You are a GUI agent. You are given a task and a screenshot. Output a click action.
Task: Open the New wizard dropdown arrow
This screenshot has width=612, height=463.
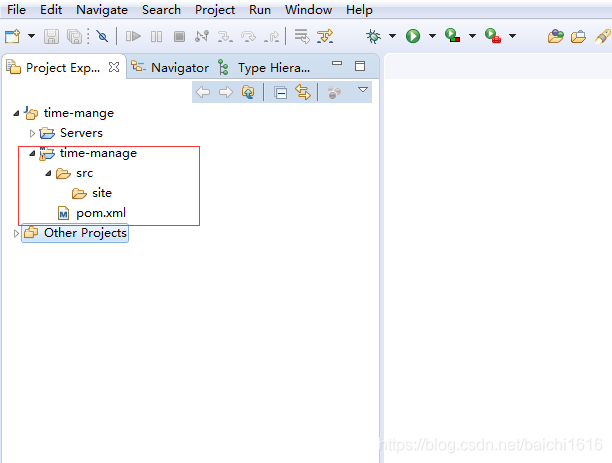pyautogui.click(x=31, y=36)
